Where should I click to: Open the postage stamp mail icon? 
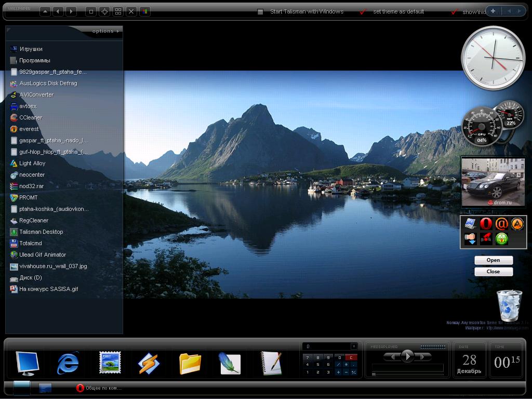pyautogui.click(x=110, y=363)
